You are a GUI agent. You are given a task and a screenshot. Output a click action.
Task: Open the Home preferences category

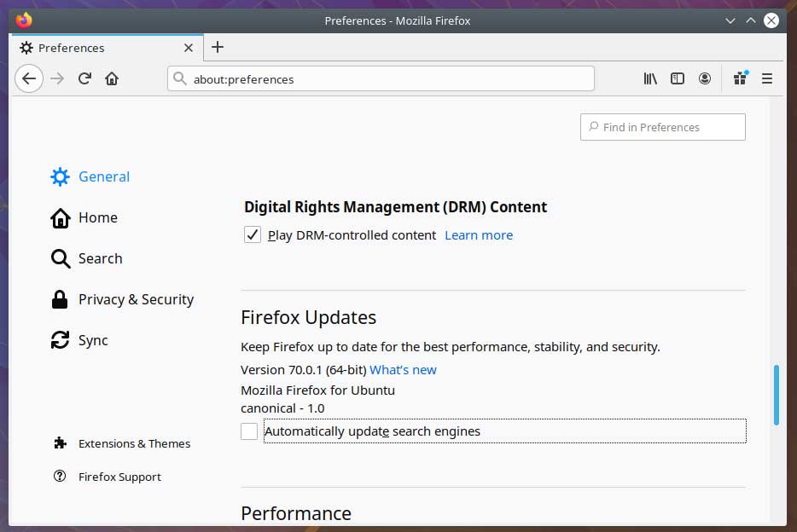[x=84, y=217]
